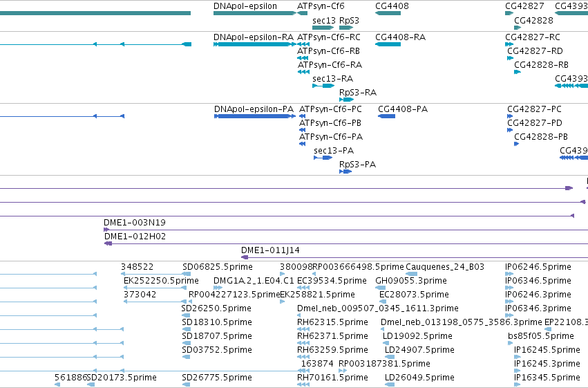
Task: Click the RpS3-PA protein feature
Action: (x=345, y=172)
